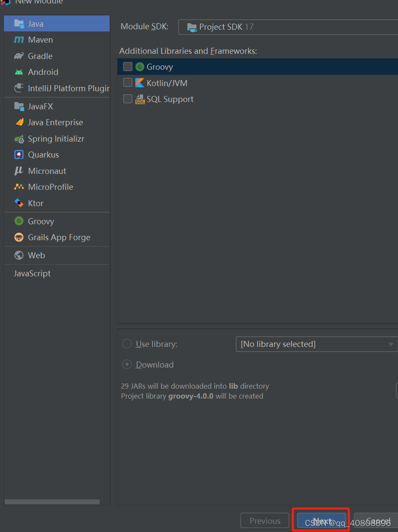This screenshot has width=398, height=532.
Task: Open the No library selected dropdown
Action: point(317,344)
